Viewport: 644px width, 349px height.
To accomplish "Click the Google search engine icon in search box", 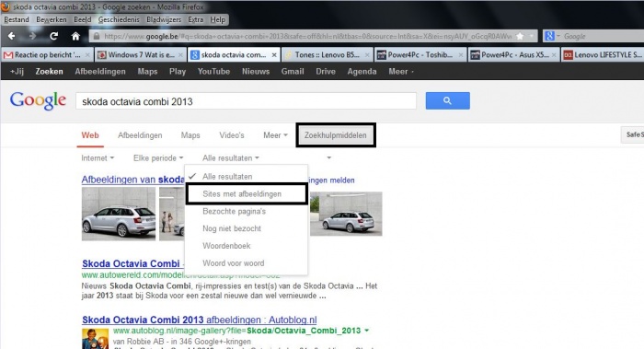I will point(549,36).
